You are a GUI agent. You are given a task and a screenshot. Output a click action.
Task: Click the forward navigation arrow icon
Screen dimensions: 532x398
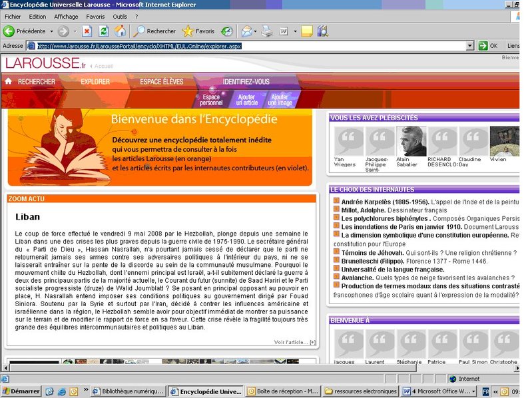pos(63,31)
